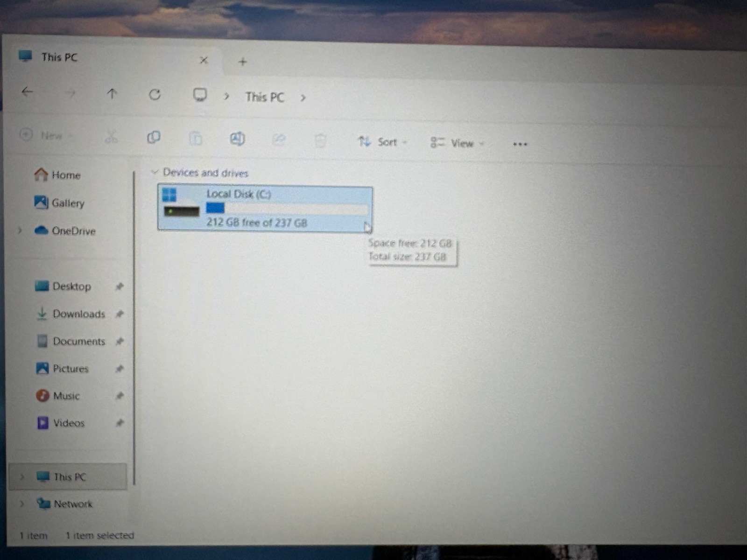
Task: Open the Videos quick access folder
Action: pos(61,423)
